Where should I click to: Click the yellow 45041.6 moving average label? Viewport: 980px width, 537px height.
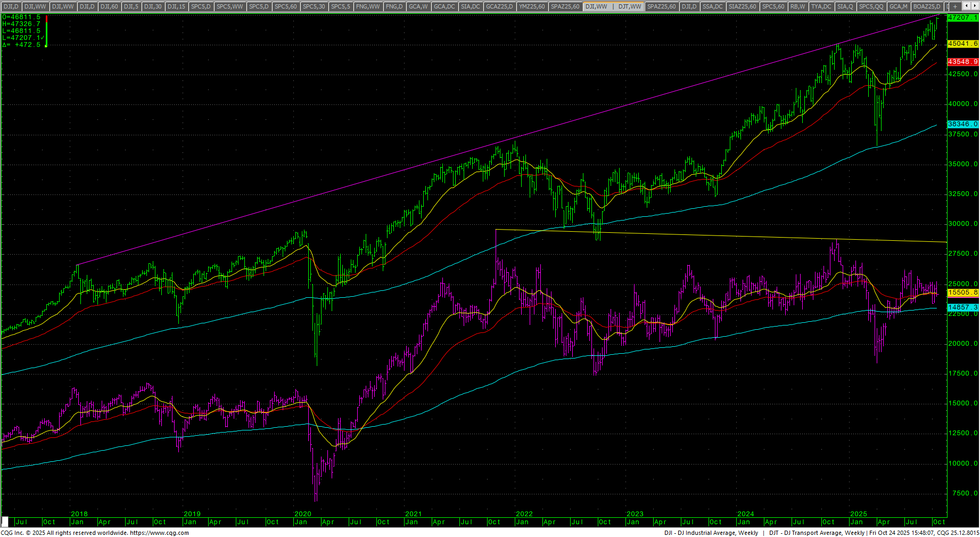(963, 44)
